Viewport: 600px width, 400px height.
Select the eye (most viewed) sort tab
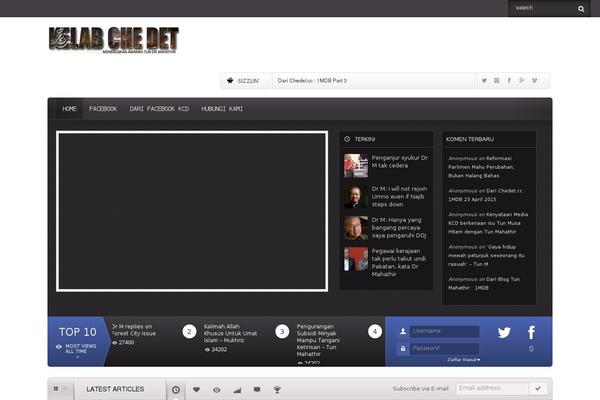coord(217,390)
